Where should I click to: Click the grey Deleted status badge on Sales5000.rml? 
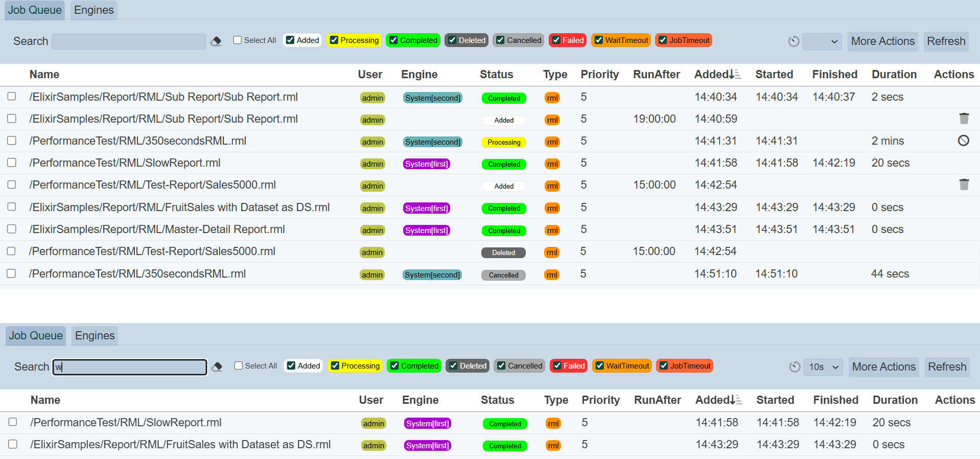(x=503, y=253)
